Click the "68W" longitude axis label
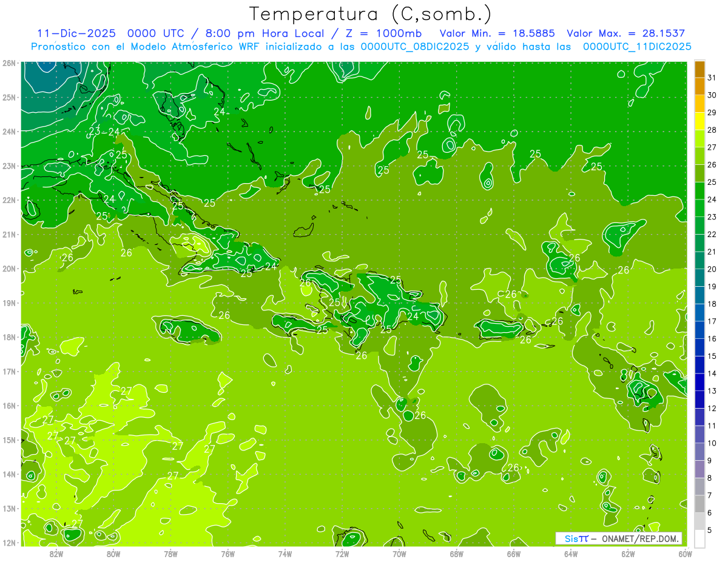 pyautogui.click(x=457, y=554)
